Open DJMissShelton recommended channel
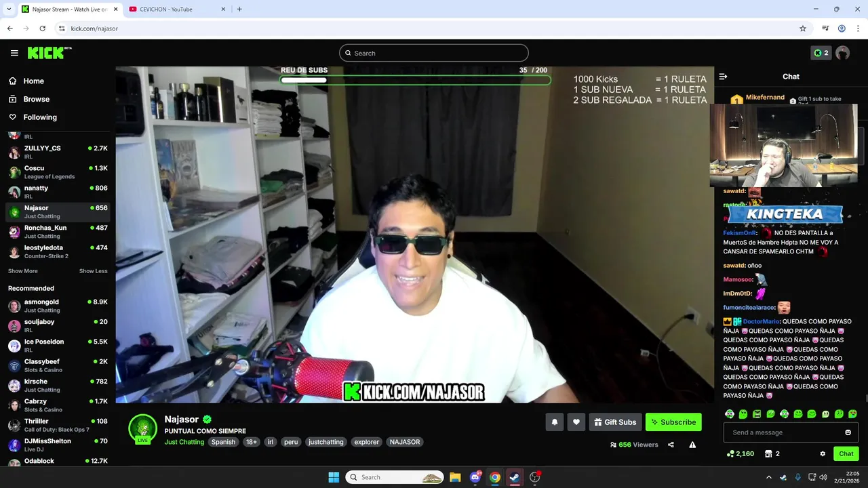This screenshot has height=488, width=868. click(x=58, y=445)
